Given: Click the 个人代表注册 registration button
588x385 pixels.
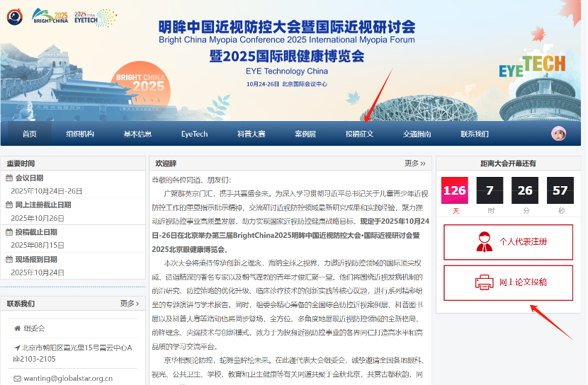Looking at the screenshot, I should [508, 242].
